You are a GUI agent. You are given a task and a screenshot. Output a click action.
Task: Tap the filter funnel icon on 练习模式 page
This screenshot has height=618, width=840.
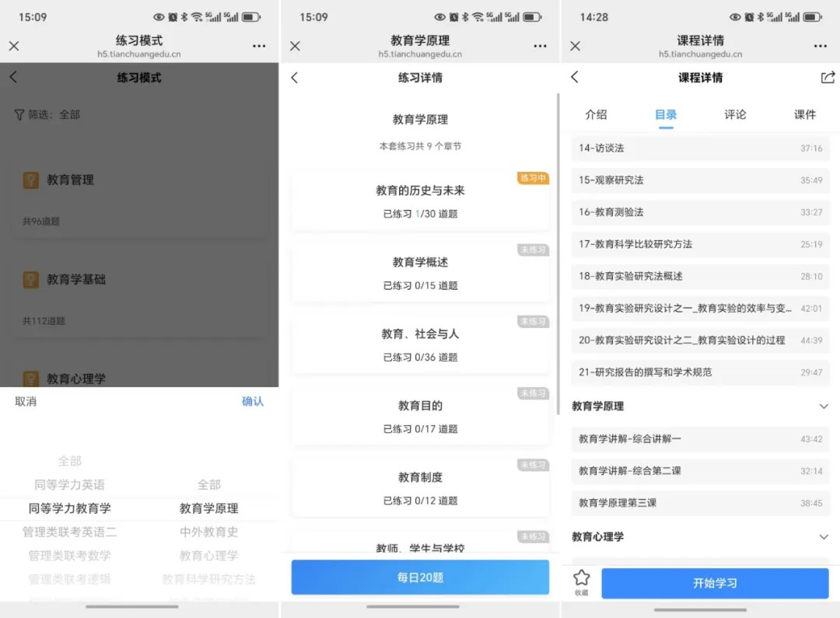coord(19,113)
